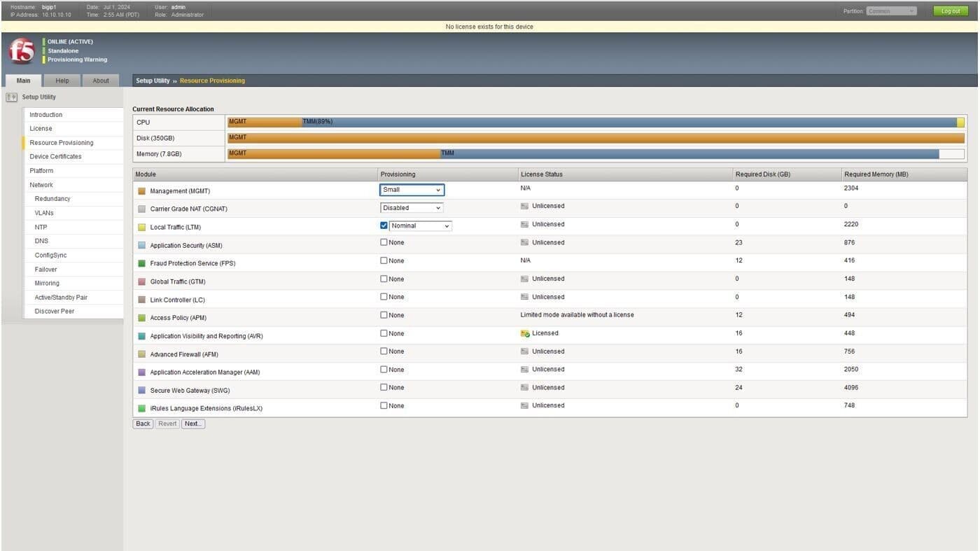Click the Unlicensed icon for Carrier Grade NAT
The height and width of the screenshot is (551, 980).
[525, 206]
